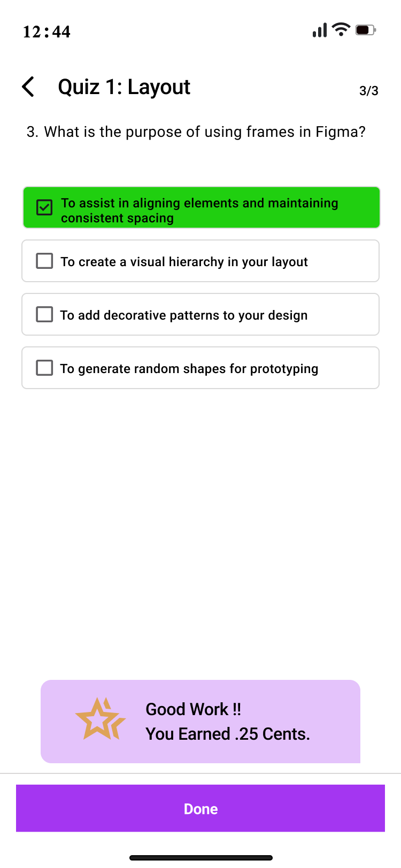Choose 'To add decorative patterns' option

click(x=200, y=314)
